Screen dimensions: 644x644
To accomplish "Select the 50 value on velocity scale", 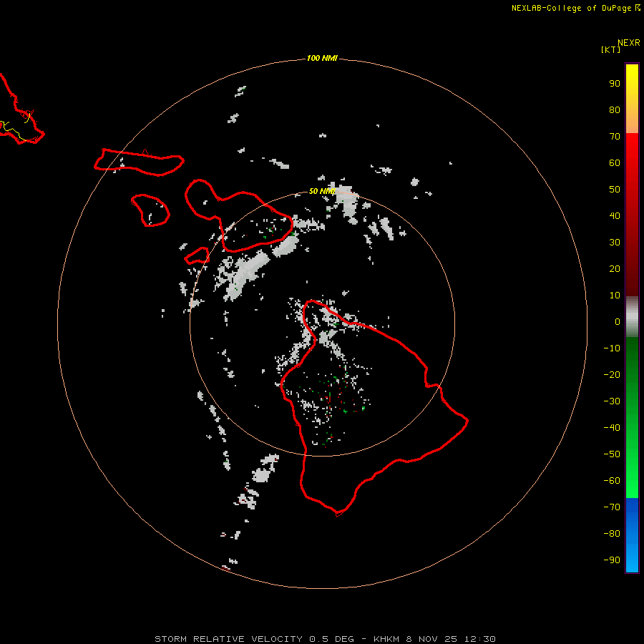I will (x=615, y=190).
